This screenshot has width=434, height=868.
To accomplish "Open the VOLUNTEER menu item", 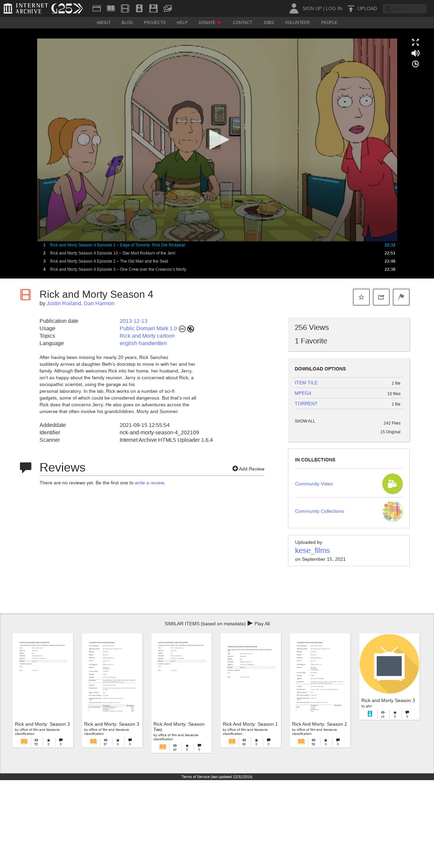I will [297, 23].
